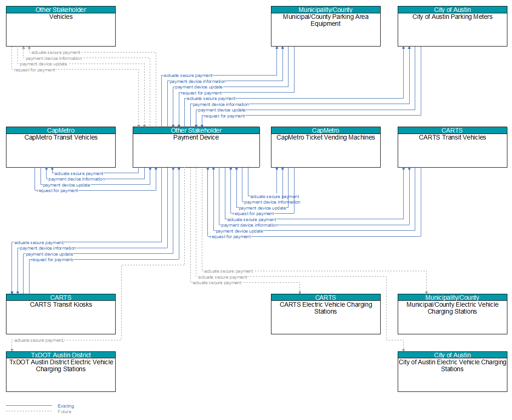512x420 pixels.
Task: Click the Other Stakeholder Vehicles box
Action: (x=61, y=26)
